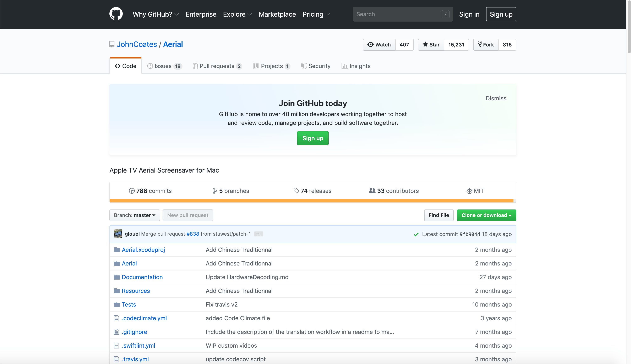Open the Documentation folder link
Image resolution: width=631 pixels, height=364 pixels.
coord(142,277)
